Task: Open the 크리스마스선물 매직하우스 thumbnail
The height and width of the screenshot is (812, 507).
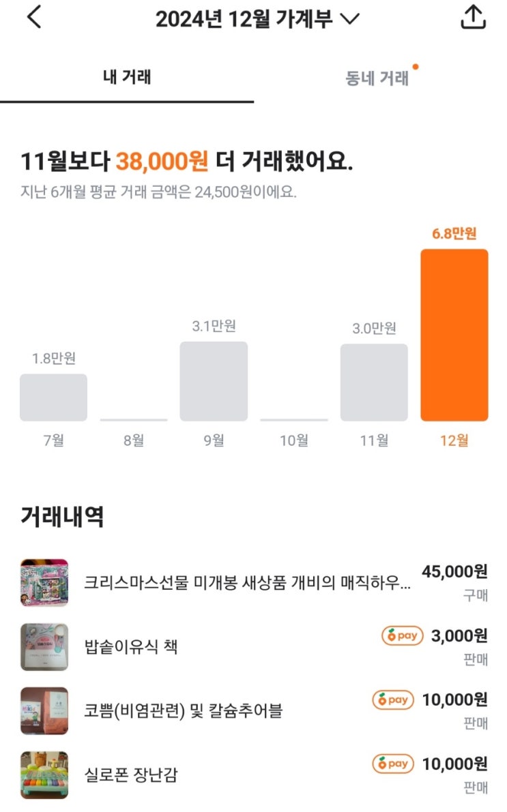Action: point(44,582)
